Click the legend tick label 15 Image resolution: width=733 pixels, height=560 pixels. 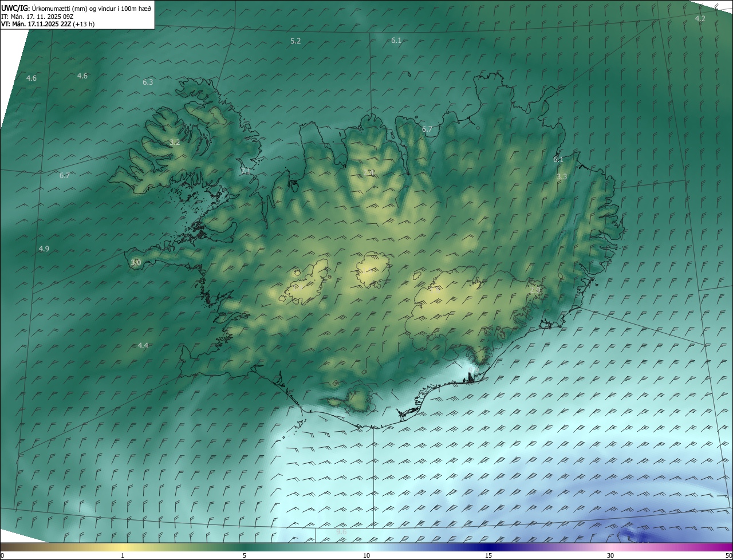coord(488,555)
